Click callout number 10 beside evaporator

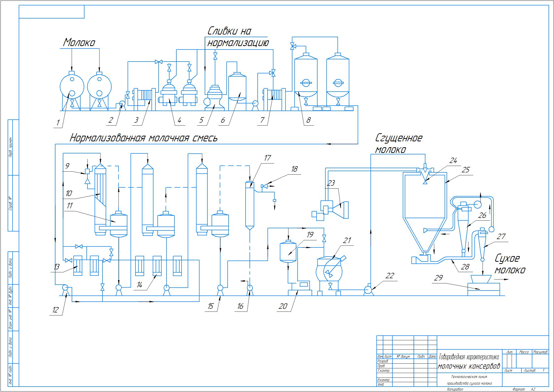69,193
